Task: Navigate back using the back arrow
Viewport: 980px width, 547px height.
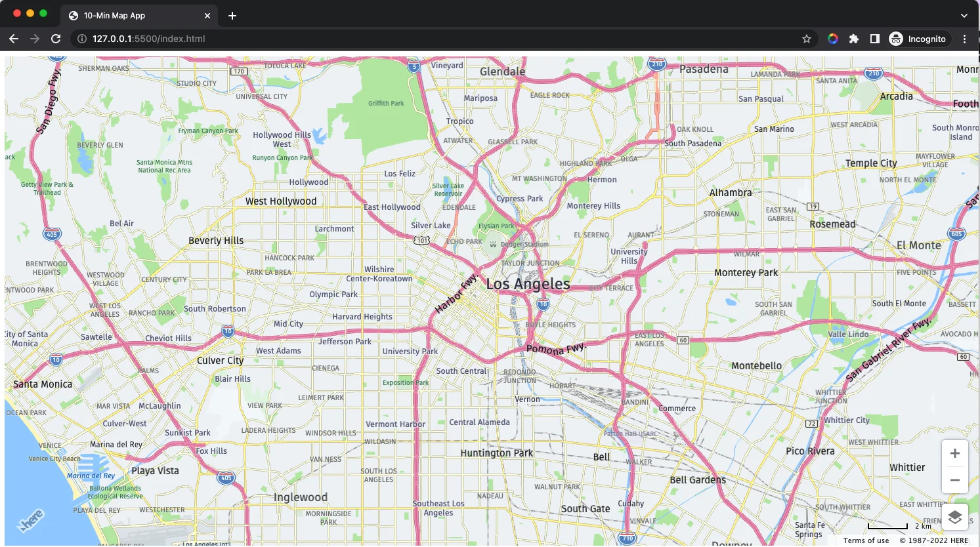Action: click(x=13, y=39)
